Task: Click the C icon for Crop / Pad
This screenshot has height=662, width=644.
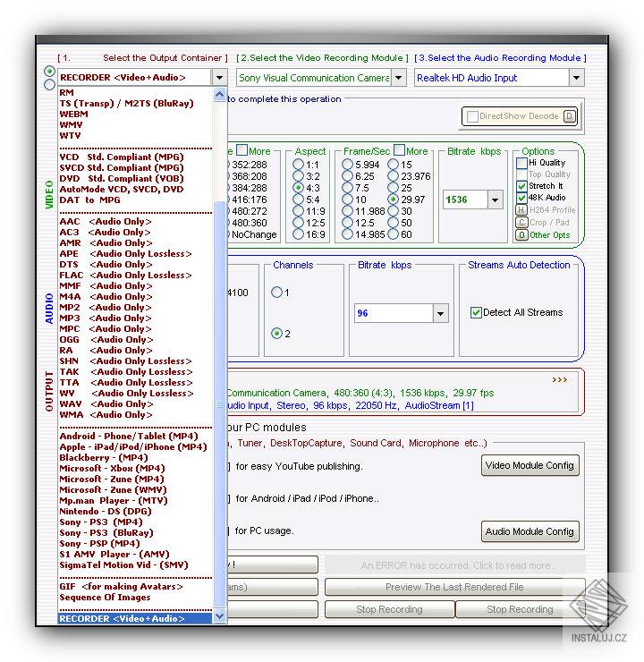Action: coord(521,223)
